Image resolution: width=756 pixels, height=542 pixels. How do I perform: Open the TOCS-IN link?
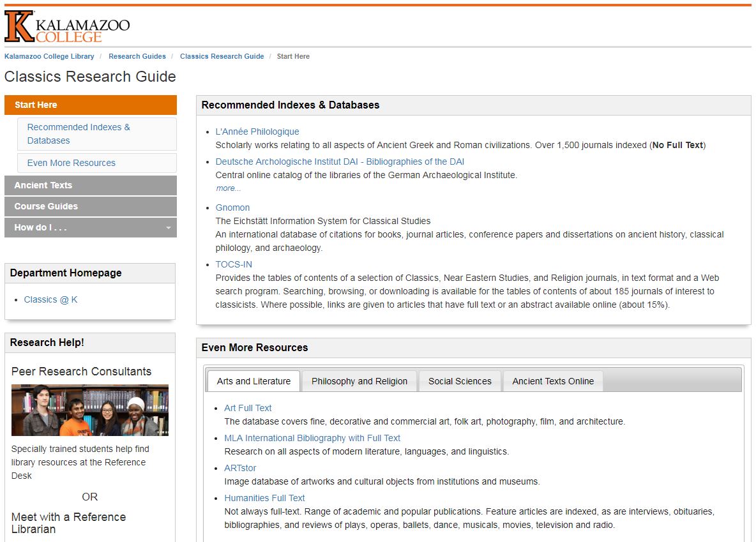[234, 264]
